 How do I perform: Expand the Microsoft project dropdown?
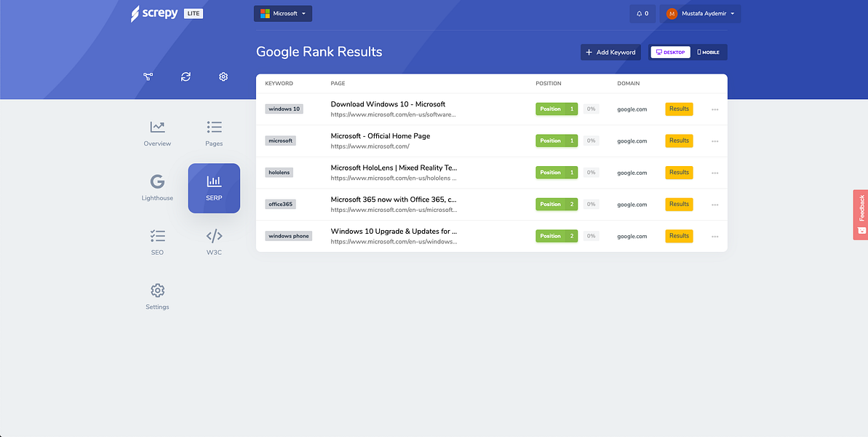[283, 13]
